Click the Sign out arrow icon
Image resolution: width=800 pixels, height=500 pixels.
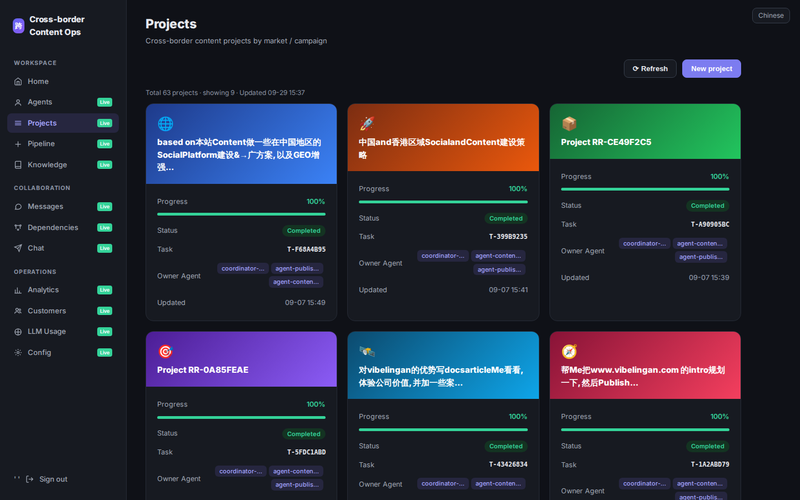(30, 479)
